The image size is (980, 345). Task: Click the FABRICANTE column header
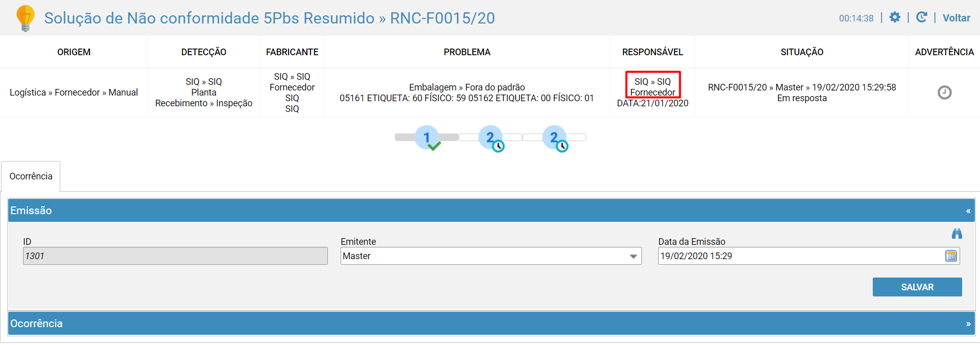coord(292,52)
